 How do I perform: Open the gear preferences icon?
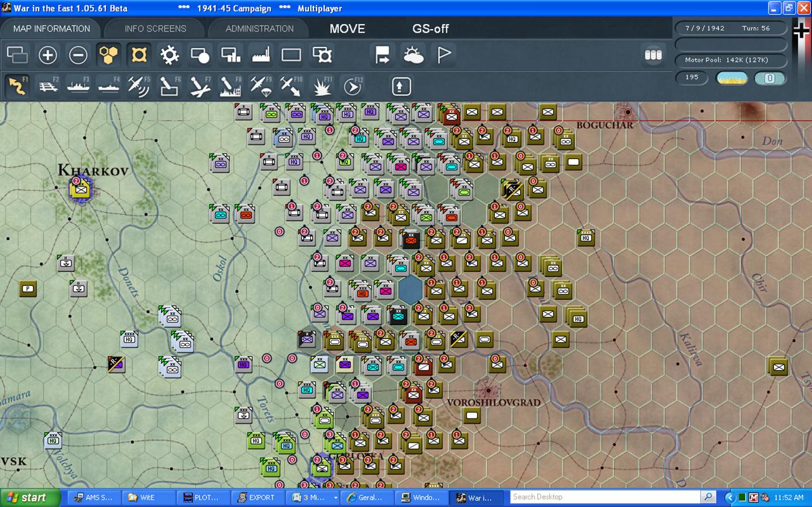[x=169, y=55]
